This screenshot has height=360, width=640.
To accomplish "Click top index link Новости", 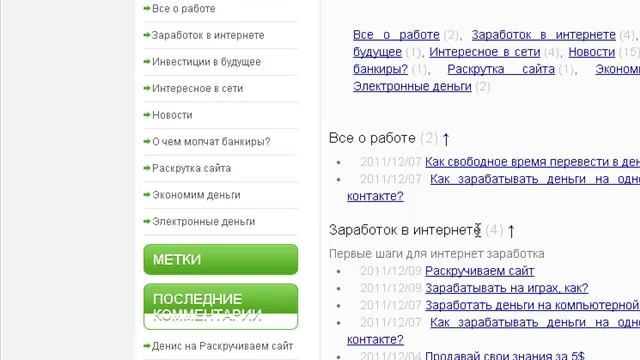I will [592, 52].
